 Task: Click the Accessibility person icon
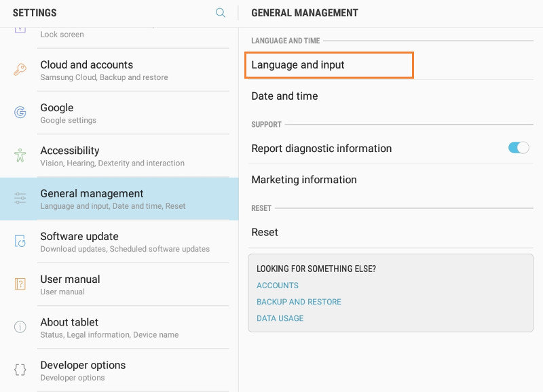[18, 155]
